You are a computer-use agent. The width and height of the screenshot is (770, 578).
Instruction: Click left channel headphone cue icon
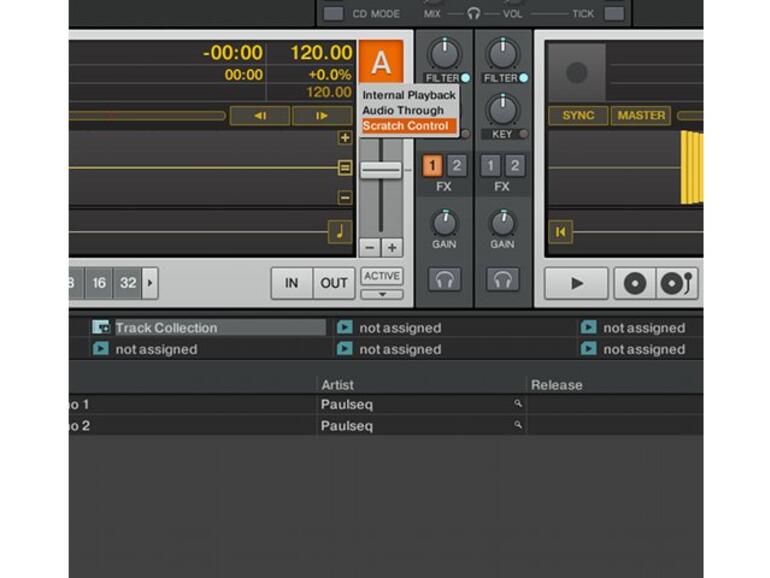click(444, 280)
